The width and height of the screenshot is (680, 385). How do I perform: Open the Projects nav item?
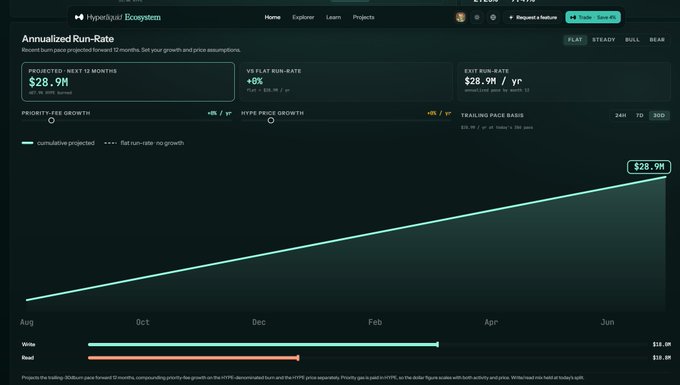coord(363,17)
